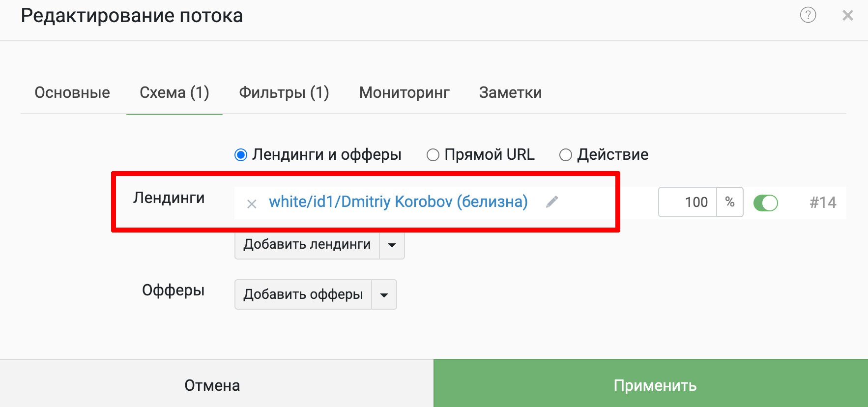Close the stream editing dialog
This screenshot has height=407, width=868.
[x=848, y=16]
